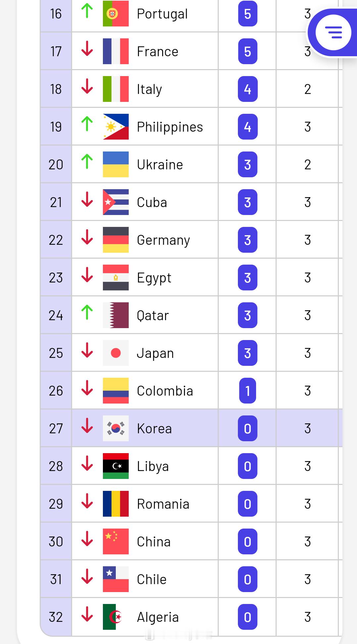357x644 pixels.
Task: Click the red down arrow beside France
Action: (x=87, y=48)
